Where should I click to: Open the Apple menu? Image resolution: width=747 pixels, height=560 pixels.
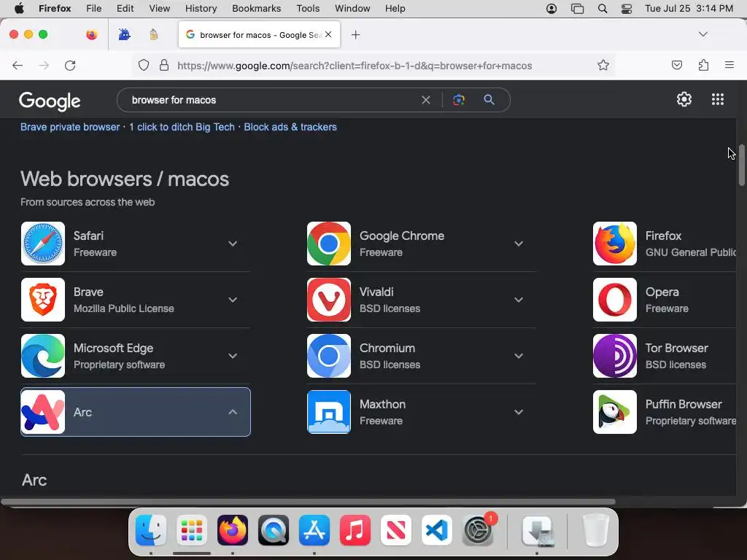pyautogui.click(x=19, y=9)
